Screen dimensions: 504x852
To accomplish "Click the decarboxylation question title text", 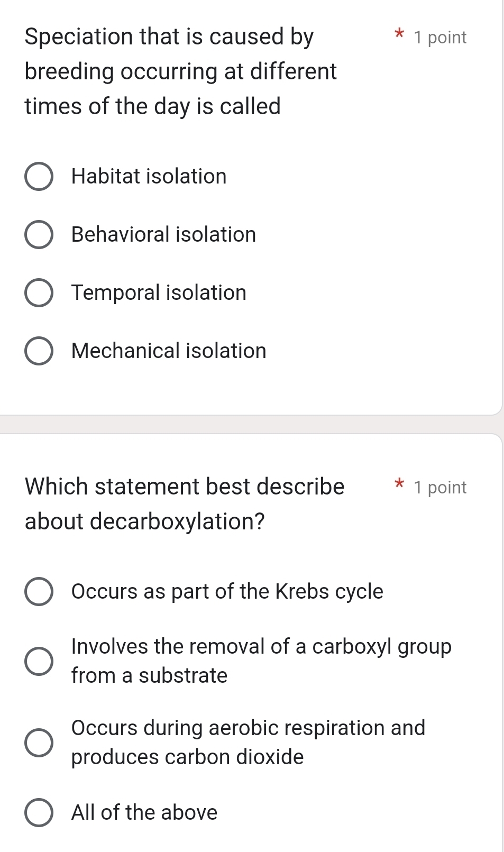I will 185,503.
